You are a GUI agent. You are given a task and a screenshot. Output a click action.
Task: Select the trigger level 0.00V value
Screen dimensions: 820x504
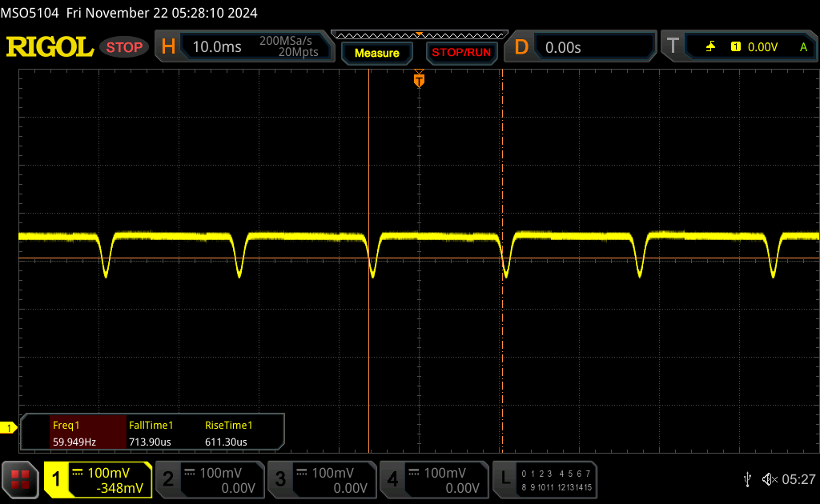(762, 47)
